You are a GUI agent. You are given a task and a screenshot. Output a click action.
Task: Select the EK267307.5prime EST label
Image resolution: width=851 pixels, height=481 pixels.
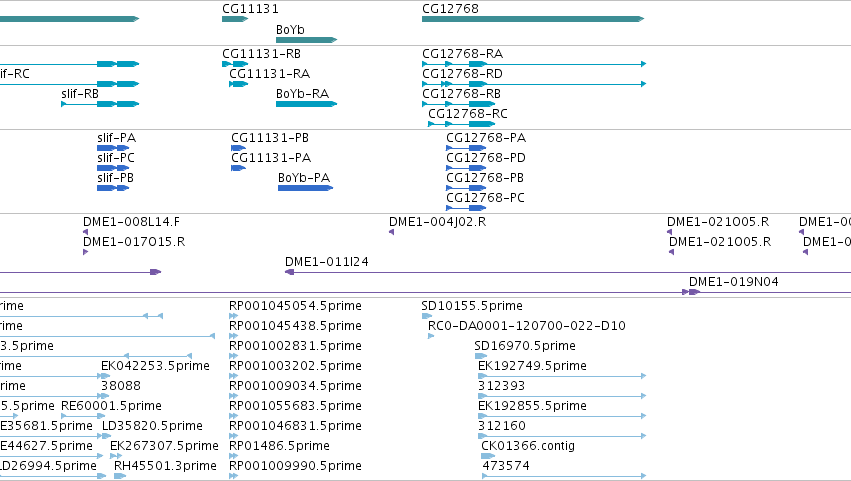click(x=164, y=447)
